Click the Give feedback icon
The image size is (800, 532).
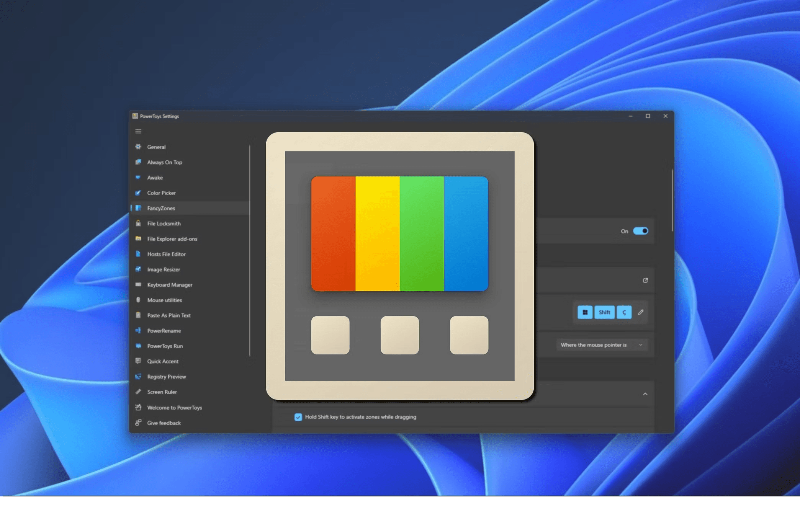(138, 423)
